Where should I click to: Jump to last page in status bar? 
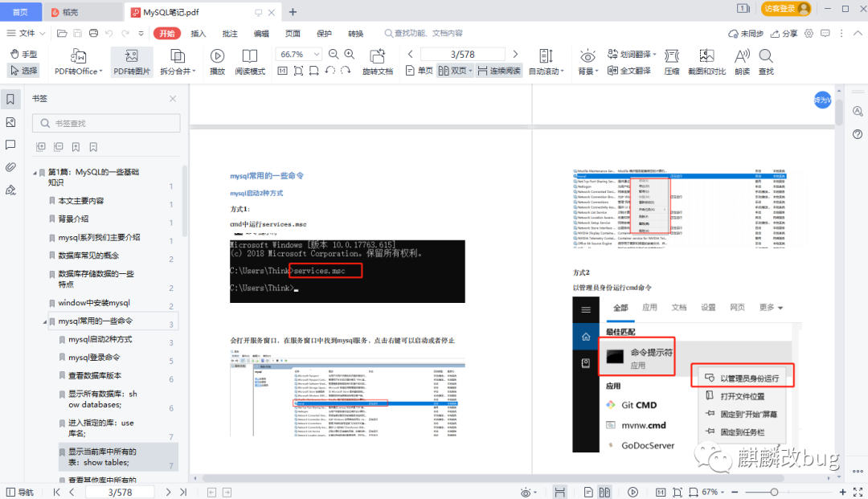[183, 492]
